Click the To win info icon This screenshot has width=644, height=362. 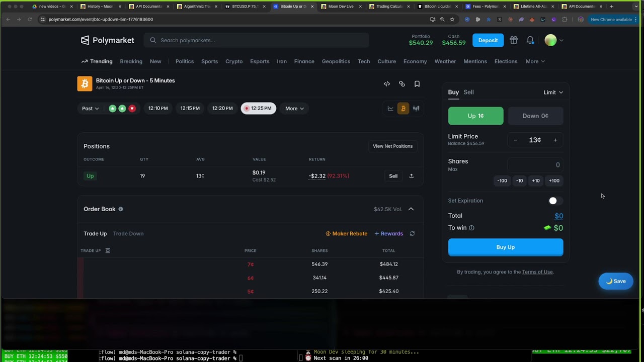[471, 228]
